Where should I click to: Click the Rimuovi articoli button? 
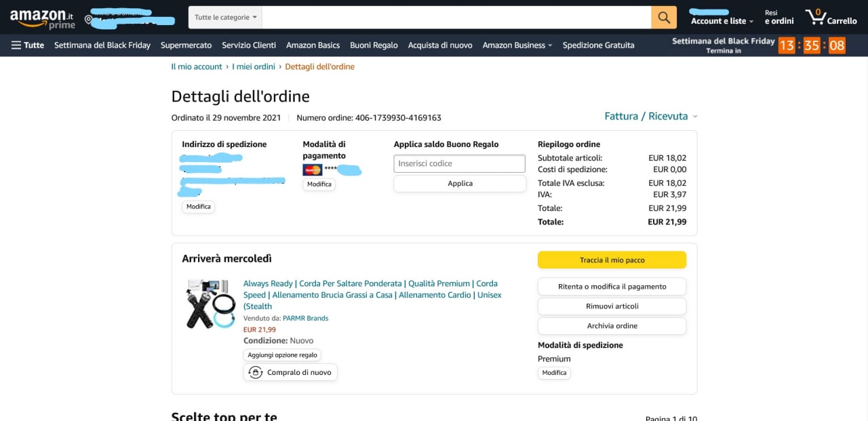click(612, 306)
